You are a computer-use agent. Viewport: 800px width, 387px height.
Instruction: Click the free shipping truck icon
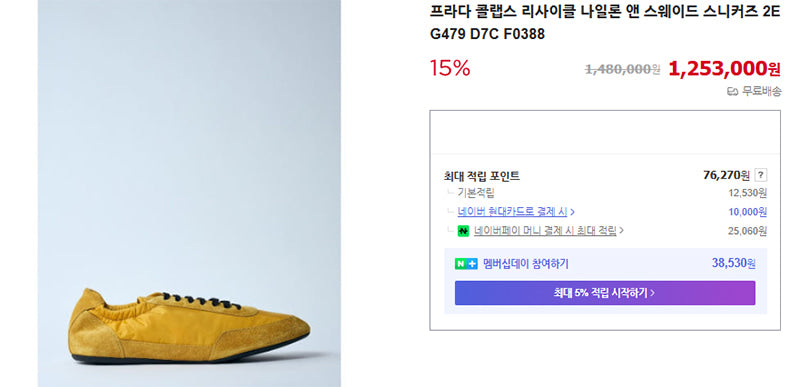click(x=732, y=92)
